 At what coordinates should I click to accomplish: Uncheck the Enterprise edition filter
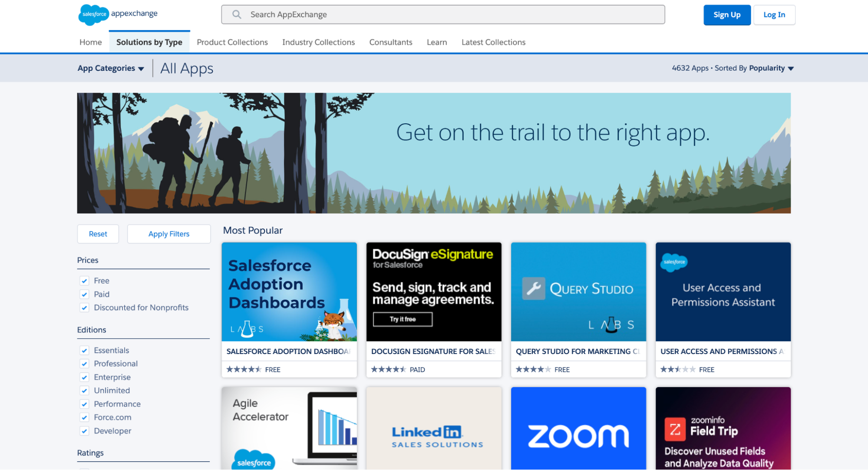(85, 377)
